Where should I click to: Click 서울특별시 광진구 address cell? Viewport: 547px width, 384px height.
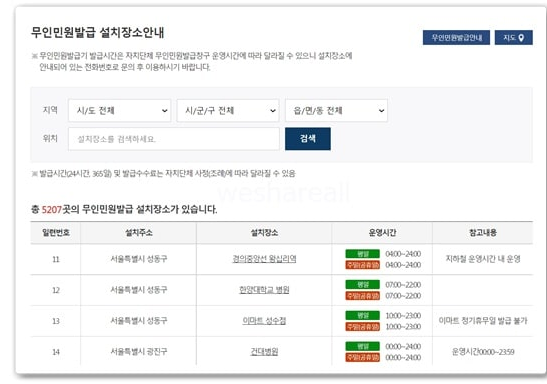point(139,352)
